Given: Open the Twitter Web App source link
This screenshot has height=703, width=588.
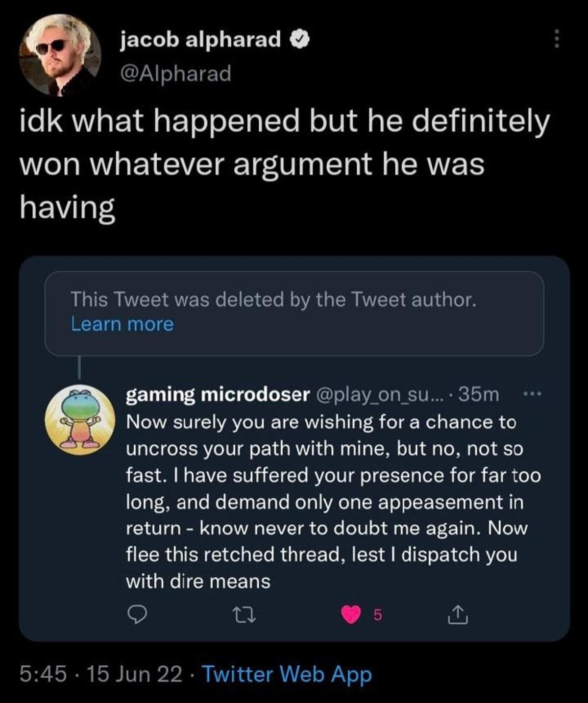Looking at the screenshot, I should pos(287,674).
